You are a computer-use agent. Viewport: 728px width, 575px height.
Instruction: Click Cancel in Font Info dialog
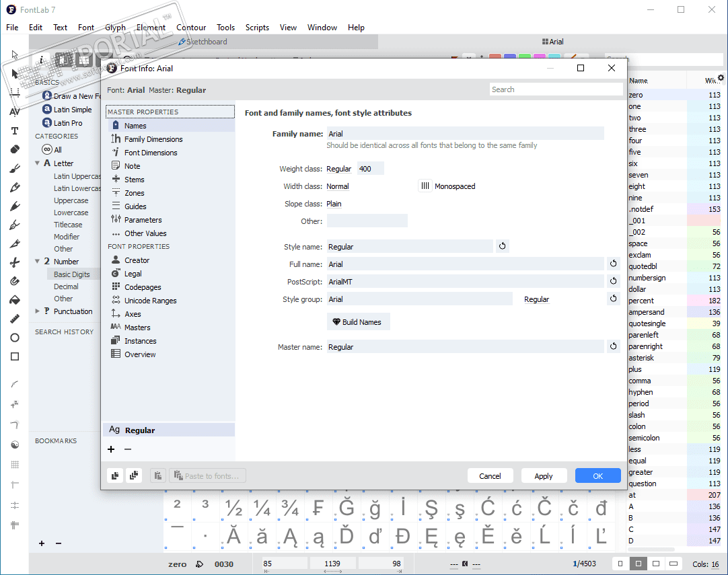[x=490, y=475]
